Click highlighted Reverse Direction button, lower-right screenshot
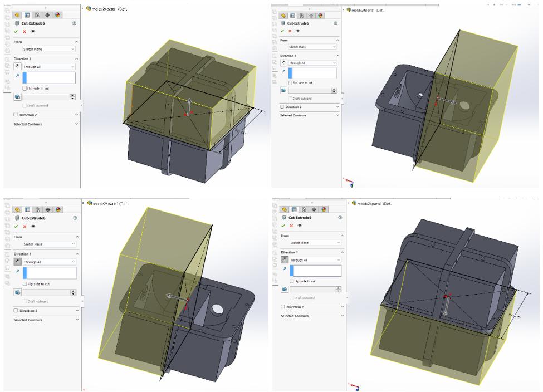Image resolution: width=543 pixels, height=392 pixels. click(x=285, y=259)
